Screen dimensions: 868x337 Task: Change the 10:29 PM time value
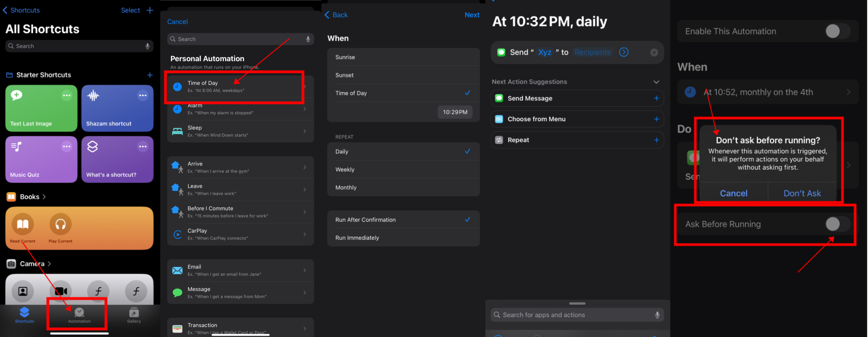point(455,112)
